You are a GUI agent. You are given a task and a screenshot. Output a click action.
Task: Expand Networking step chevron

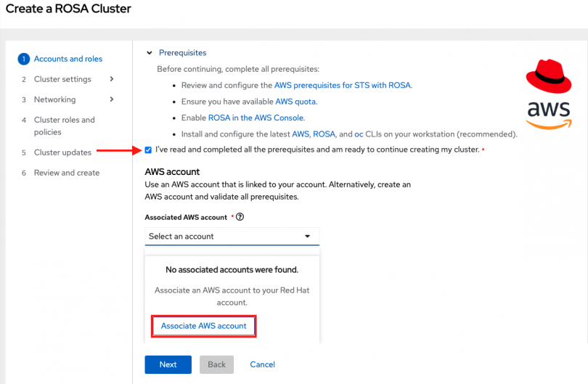(111, 99)
